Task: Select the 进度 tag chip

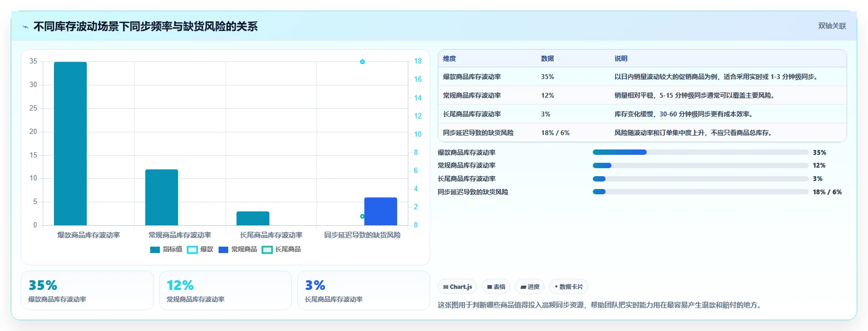Action: pos(530,287)
